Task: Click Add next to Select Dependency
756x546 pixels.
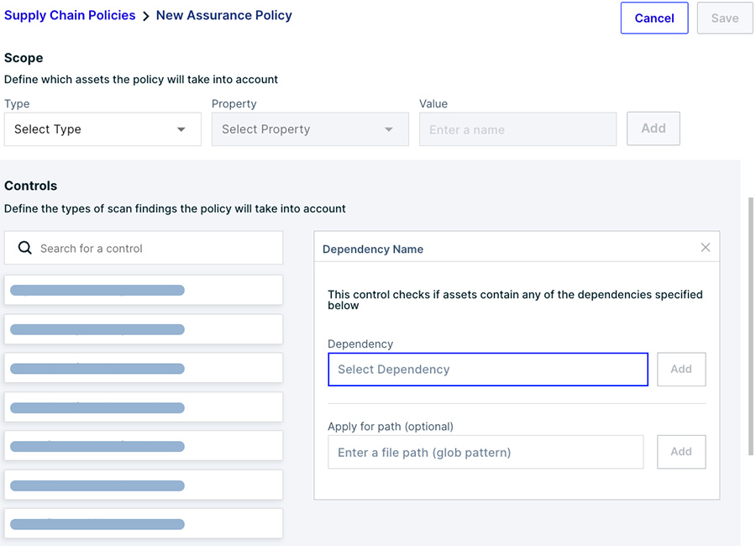Action: tap(681, 369)
